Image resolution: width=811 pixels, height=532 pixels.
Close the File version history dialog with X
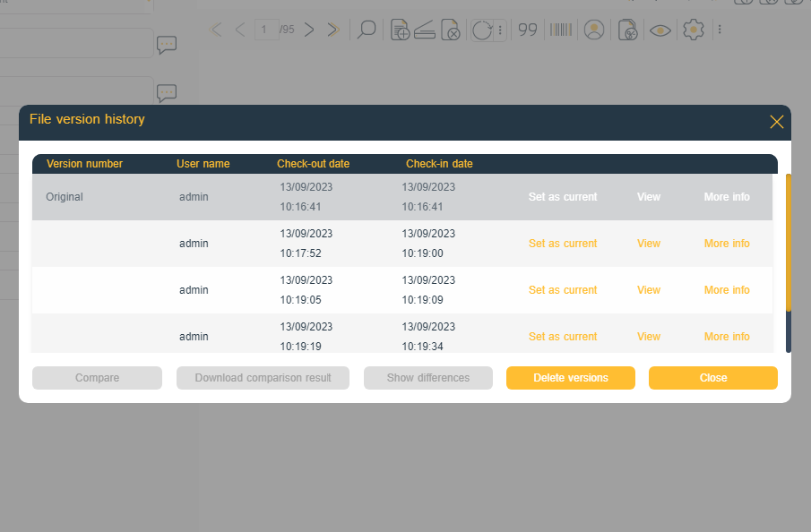(776, 122)
